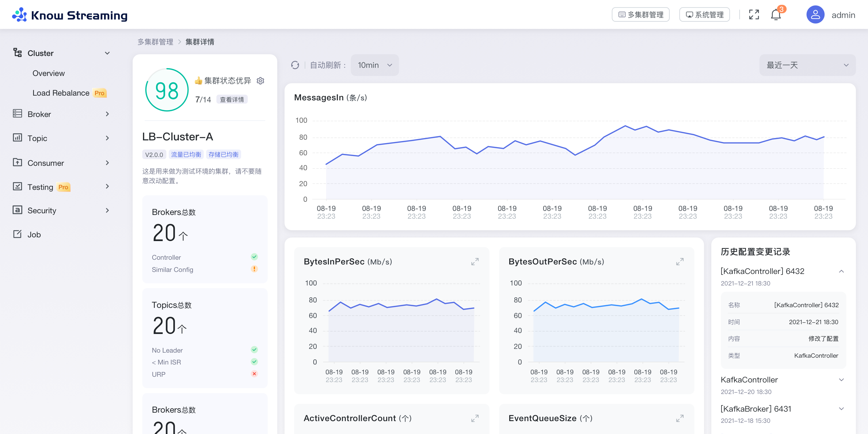Open the Consumer menu label
The height and width of the screenshot is (434, 868).
pos(46,163)
